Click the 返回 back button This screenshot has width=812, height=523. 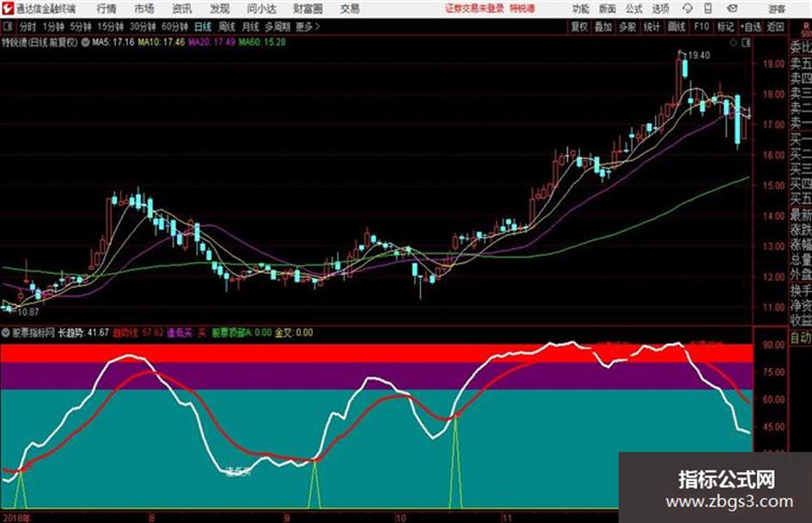pos(775,27)
